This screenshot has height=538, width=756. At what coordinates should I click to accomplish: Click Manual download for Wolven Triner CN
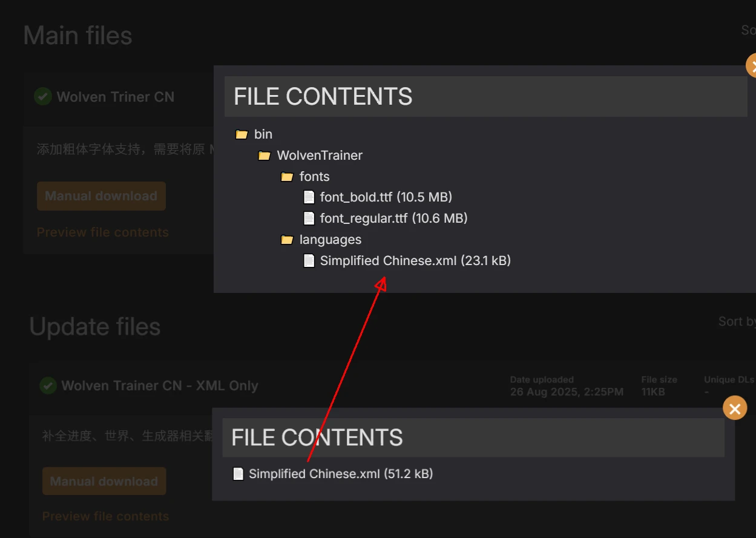(101, 195)
